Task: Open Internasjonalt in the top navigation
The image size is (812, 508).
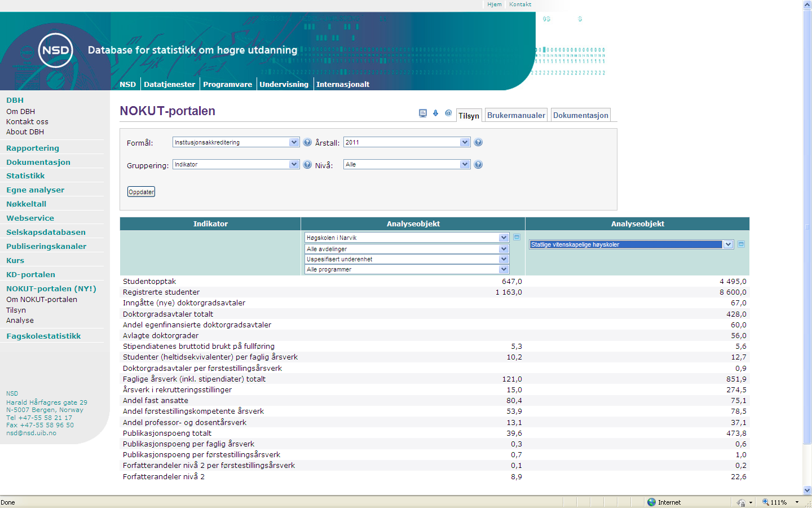Action: (343, 84)
